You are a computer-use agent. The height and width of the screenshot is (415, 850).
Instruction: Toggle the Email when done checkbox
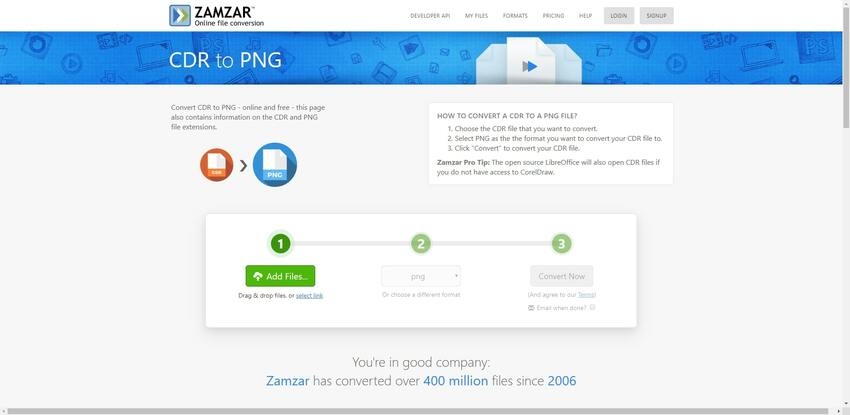tap(593, 307)
